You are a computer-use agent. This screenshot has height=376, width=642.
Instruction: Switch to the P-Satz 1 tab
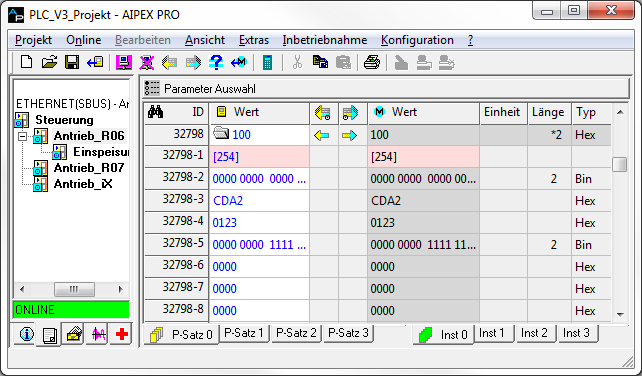pos(244,333)
